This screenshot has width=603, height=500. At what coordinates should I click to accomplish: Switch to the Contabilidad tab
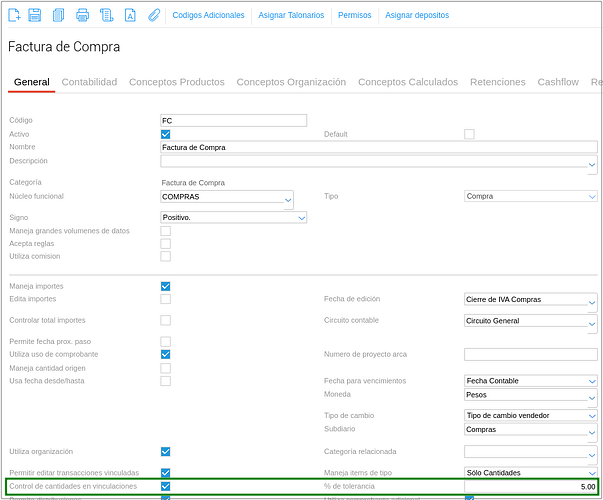pyautogui.click(x=89, y=82)
